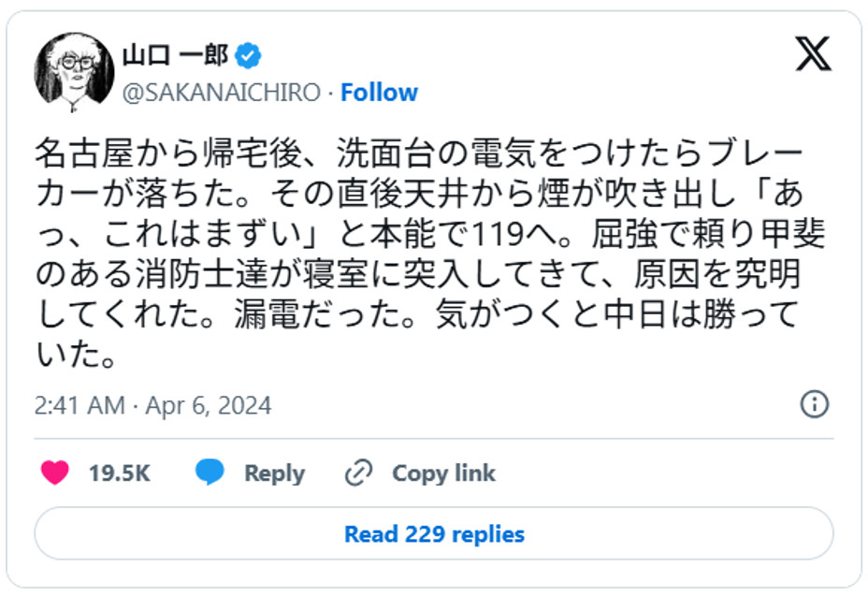Click the blue verified badge beside the name
Image resolution: width=868 pixels, height=596 pixels.
(248, 56)
